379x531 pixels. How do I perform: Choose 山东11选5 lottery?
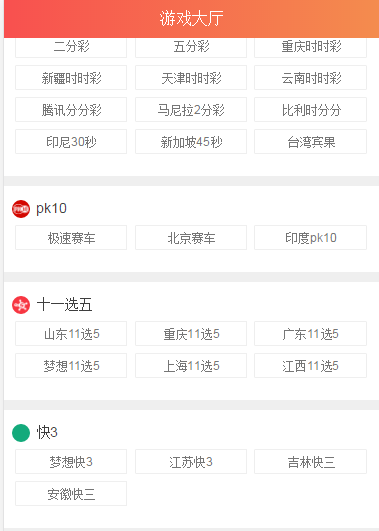(71, 334)
